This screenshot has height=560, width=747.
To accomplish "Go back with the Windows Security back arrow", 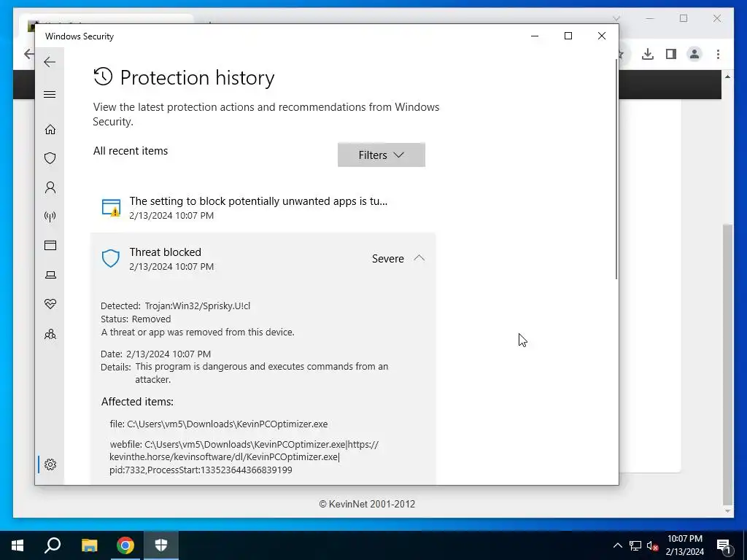I will 50,62.
